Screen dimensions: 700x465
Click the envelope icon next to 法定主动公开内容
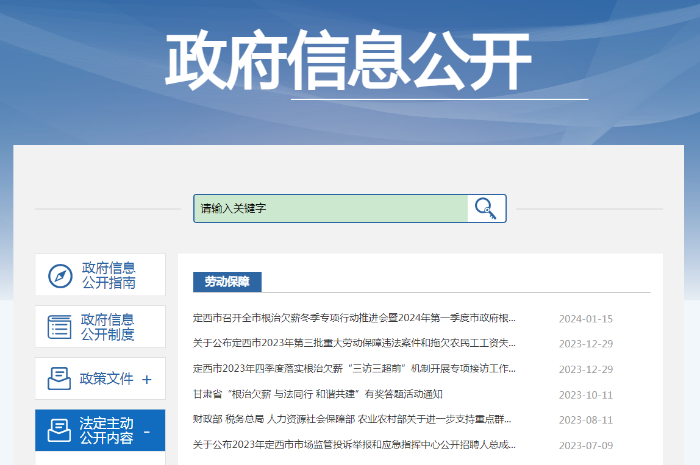[60, 431]
